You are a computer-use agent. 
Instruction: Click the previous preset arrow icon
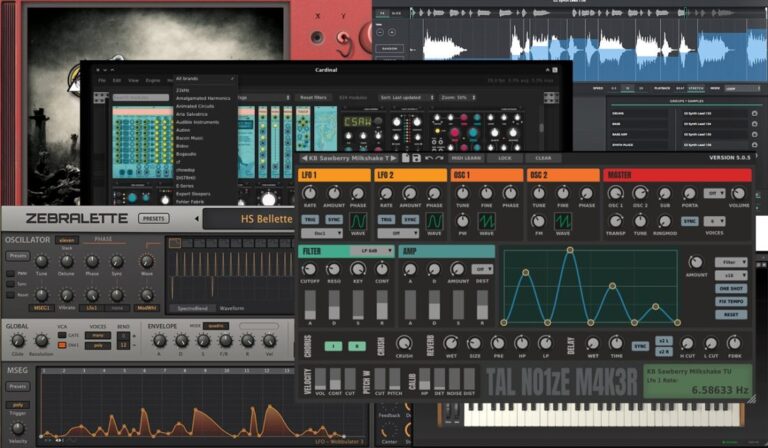tap(304, 158)
